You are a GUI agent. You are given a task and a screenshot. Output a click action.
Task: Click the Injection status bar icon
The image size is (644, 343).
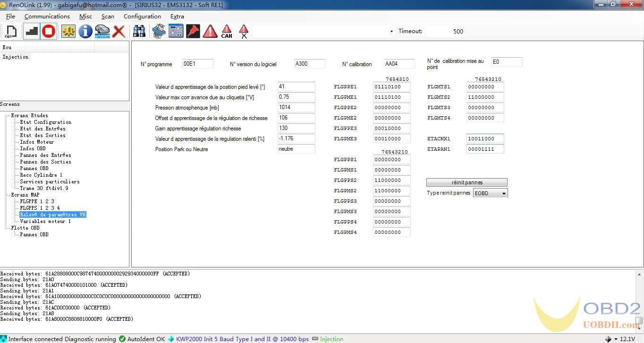click(315, 339)
